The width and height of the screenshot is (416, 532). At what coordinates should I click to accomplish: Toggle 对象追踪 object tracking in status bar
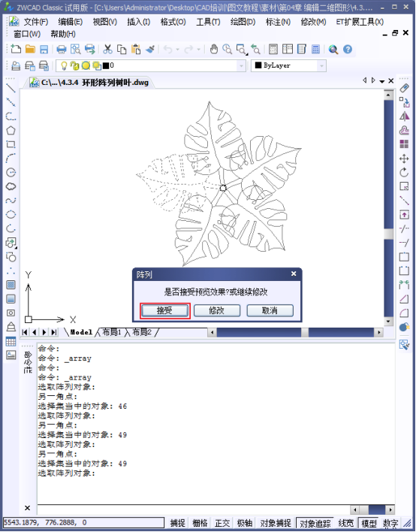[315, 523]
